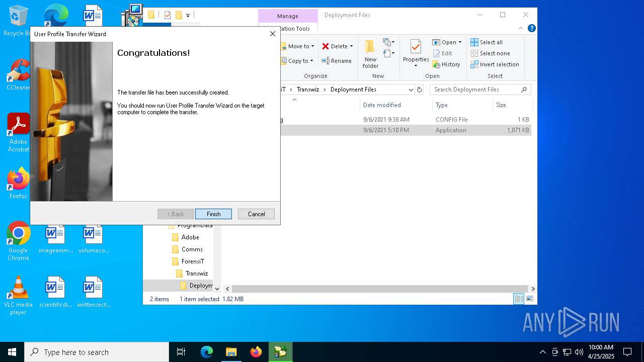Viewport: 644px width, 362px height.
Task: Select CCleaner desktop shortcut
Action: pyautogui.click(x=18, y=75)
